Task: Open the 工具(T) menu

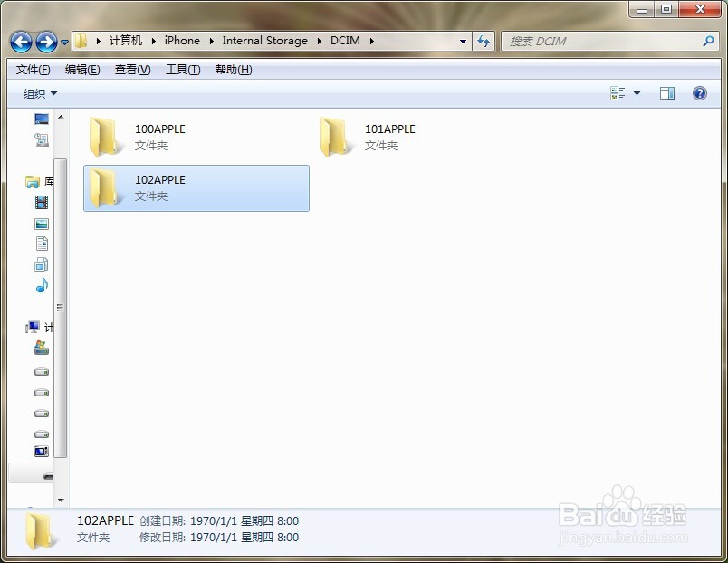Action: [183, 70]
